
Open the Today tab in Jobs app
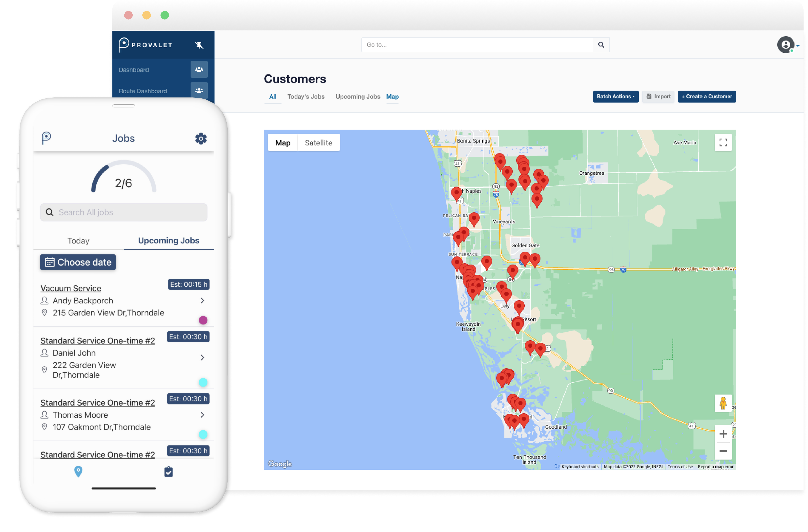78,241
